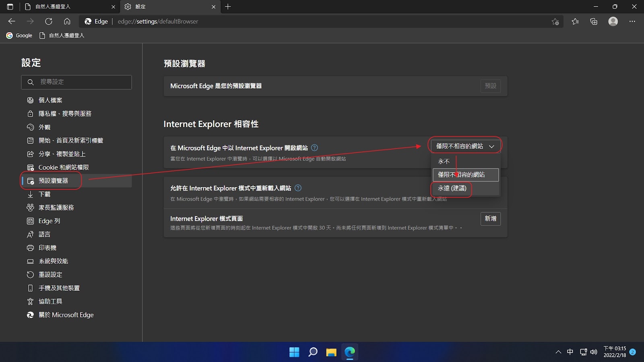Show hidden system tray icons
Viewport: 644px width, 362px height.
point(558,352)
